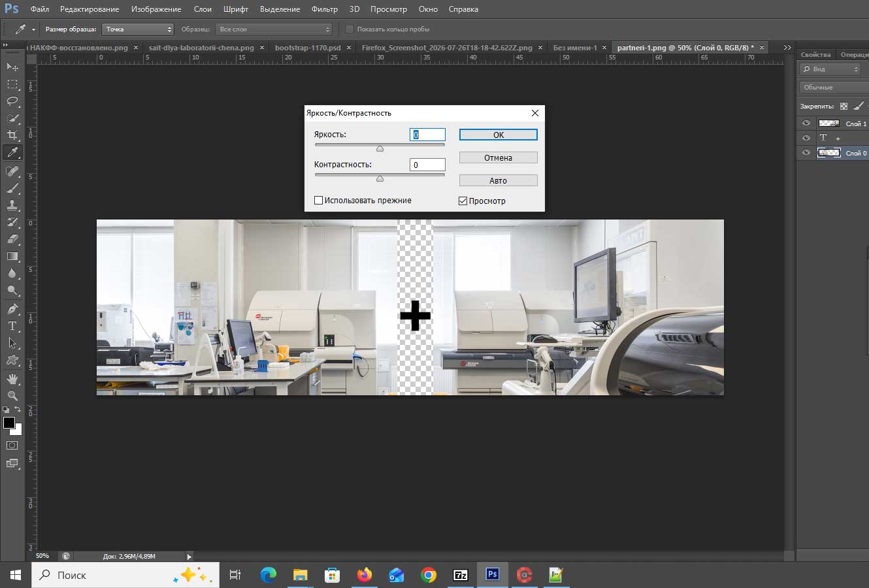
Task: Click the Авто button
Action: pos(499,180)
